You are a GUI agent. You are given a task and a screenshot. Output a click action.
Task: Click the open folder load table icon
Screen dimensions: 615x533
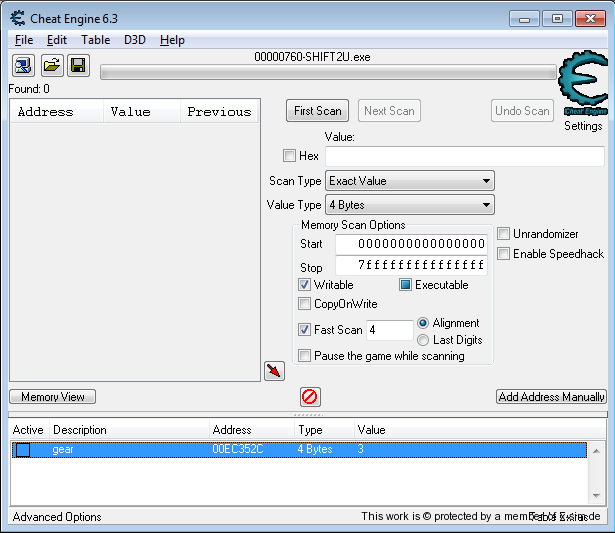point(50,66)
